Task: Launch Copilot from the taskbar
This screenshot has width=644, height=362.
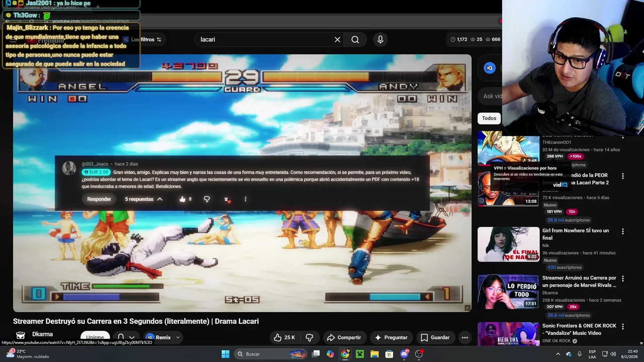Action: [x=330, y=354]
